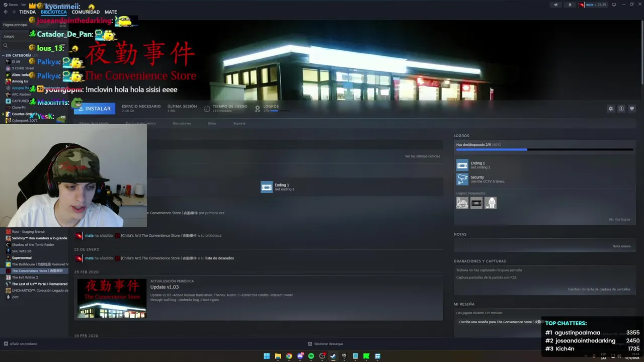The height and width of the screenshot is (362, 644).
Task: Add the game to favorites with the heart icon
Action: tap(632, 109)
